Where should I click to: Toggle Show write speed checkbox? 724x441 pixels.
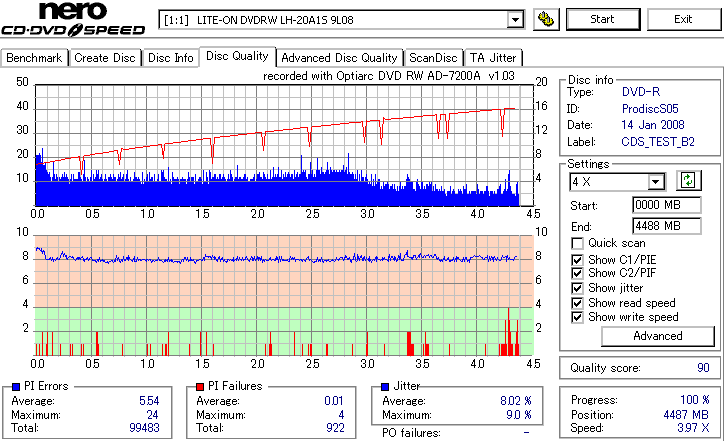pyautogui.click(x=577, y=317)
